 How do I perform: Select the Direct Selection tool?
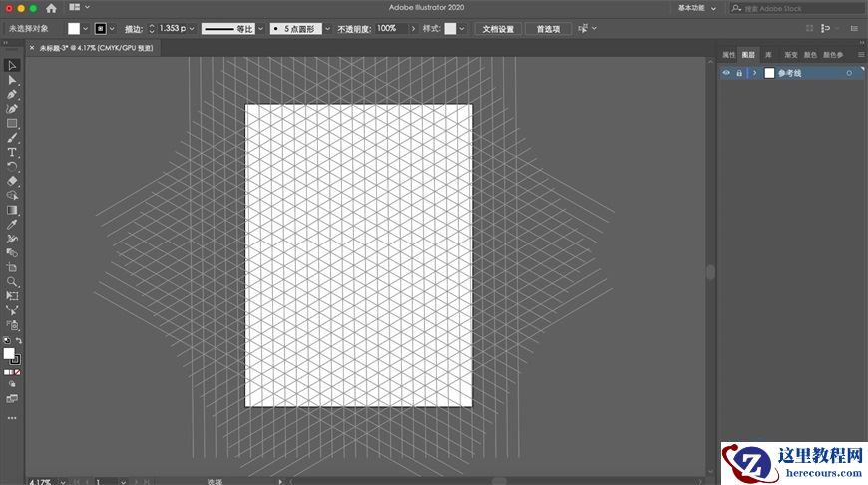(x=12, y=80)
